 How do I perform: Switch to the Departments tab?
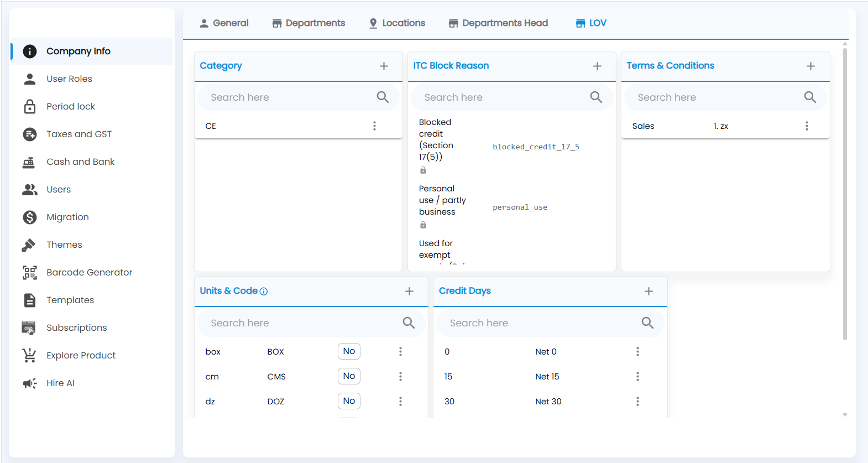[x=308, y=23]
